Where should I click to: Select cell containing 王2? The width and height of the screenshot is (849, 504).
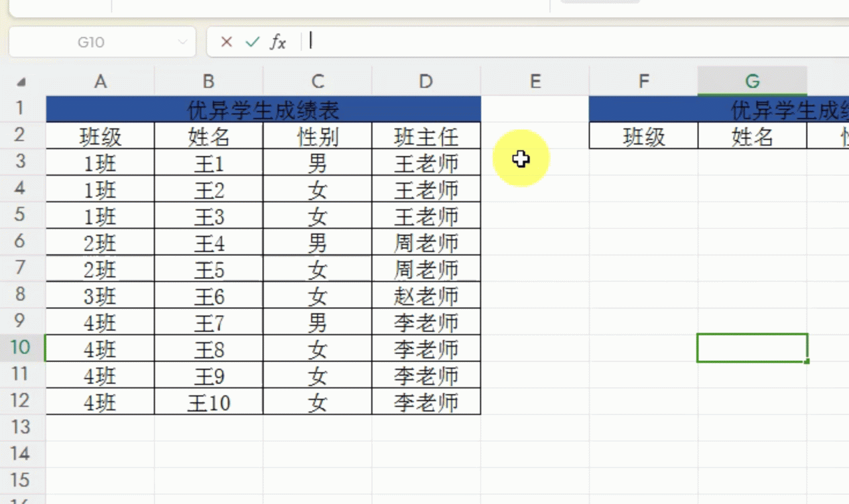pos(209,189)
